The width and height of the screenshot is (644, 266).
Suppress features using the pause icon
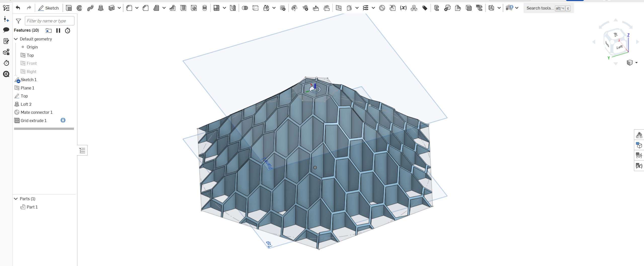click(58, 30)
